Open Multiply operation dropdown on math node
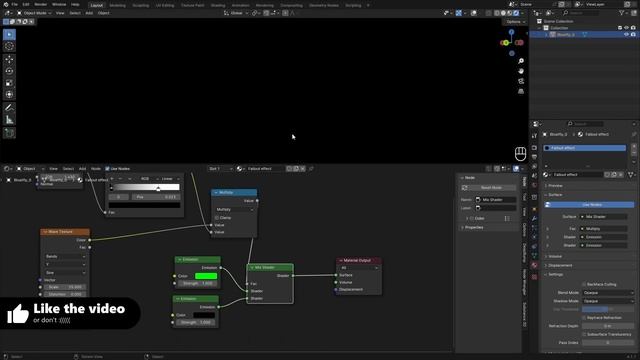This screenshot has height=360, width=640. (x=234, y=209)
